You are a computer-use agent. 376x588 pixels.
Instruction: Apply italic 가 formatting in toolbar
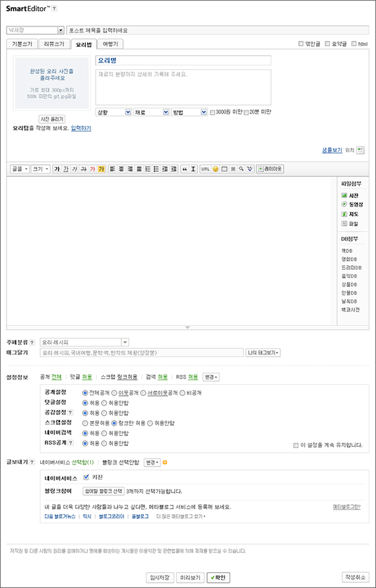click(75, 169)
